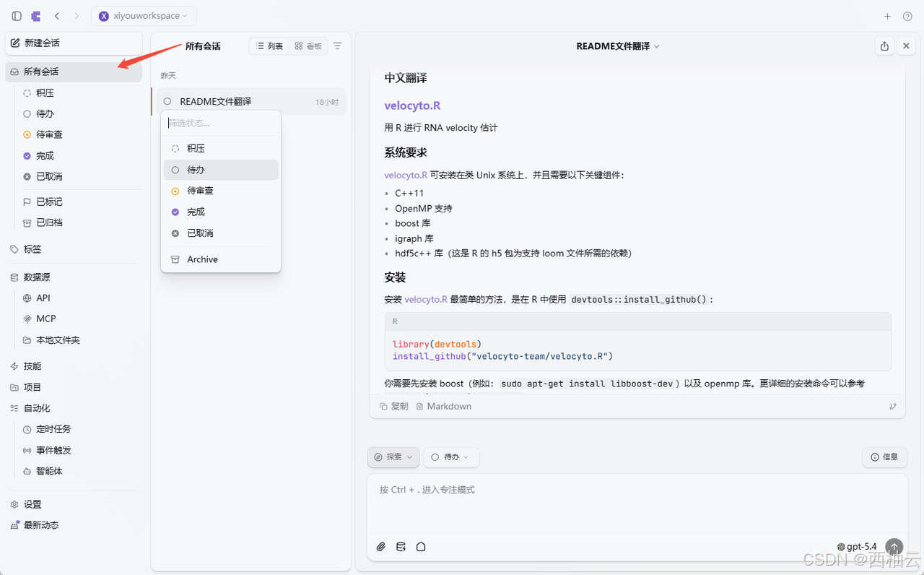
Task: Click the data source database icon
Action: (401, 547)
